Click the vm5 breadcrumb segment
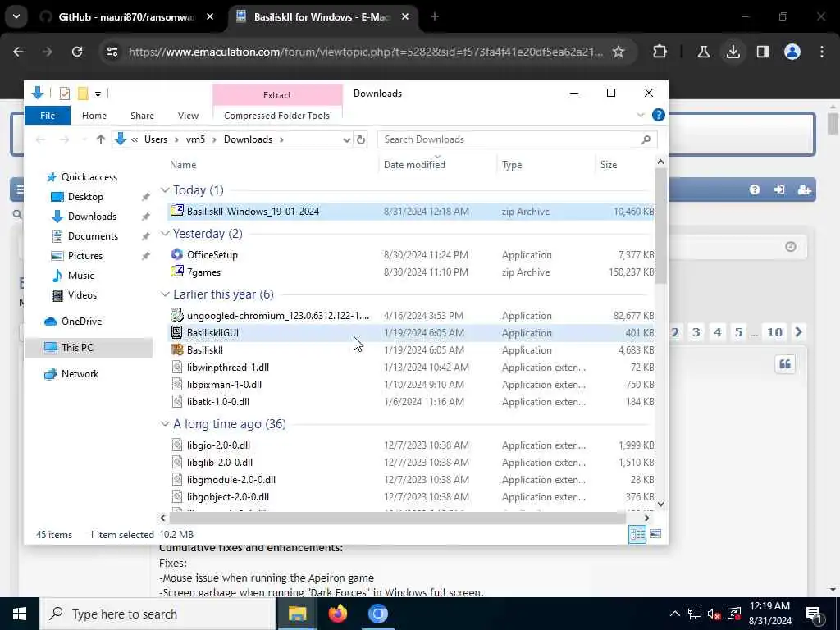The image size is (840, 630). coord(195,139)
